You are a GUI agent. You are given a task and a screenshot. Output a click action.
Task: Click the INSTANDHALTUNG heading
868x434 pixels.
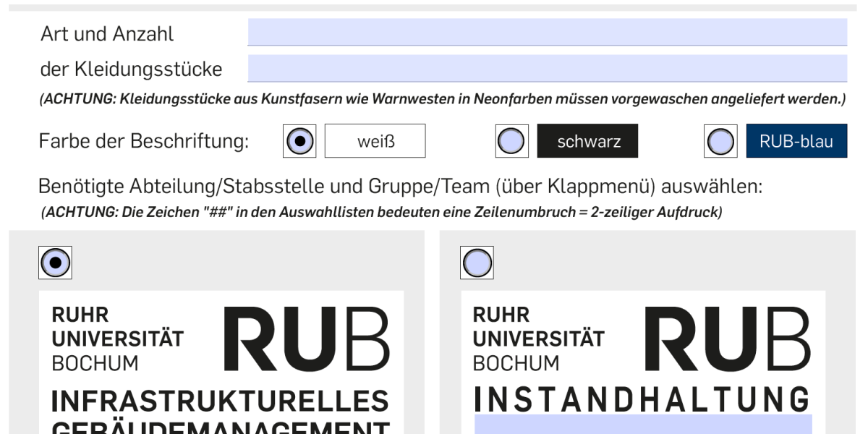pos(642,399)
